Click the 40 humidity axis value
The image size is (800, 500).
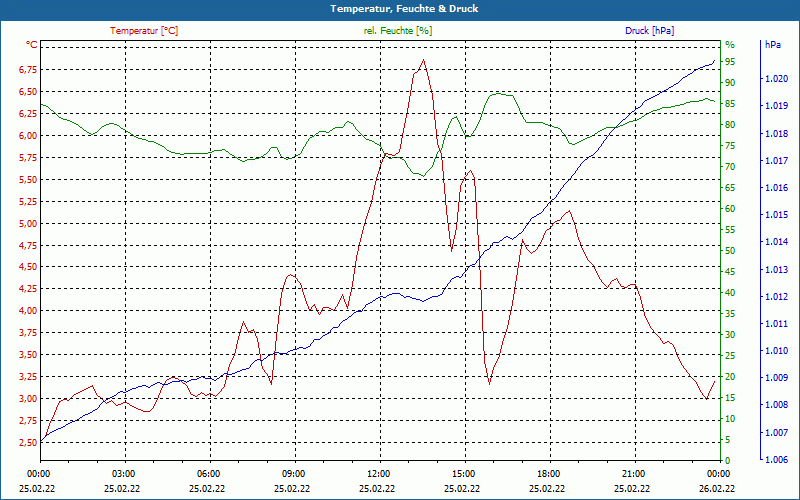tap(730, 293)
